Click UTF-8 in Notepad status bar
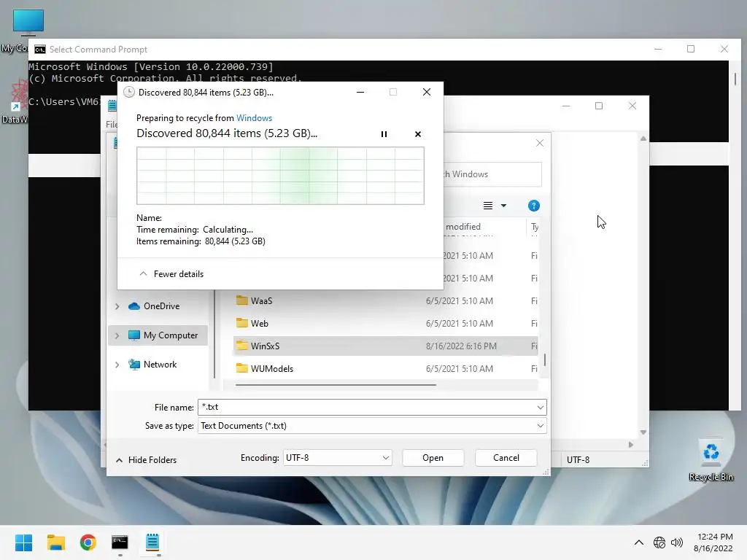This screenshot has height=560, width=747. point(578,460)
